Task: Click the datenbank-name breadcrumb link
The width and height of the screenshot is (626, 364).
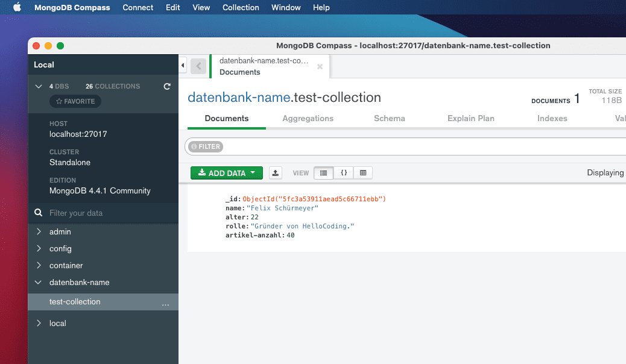Action: (x=239, y=98)
